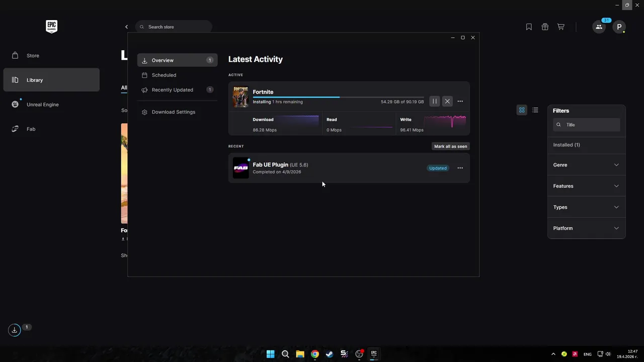Go to the Store page
The image size is (644, 362).
51,55
